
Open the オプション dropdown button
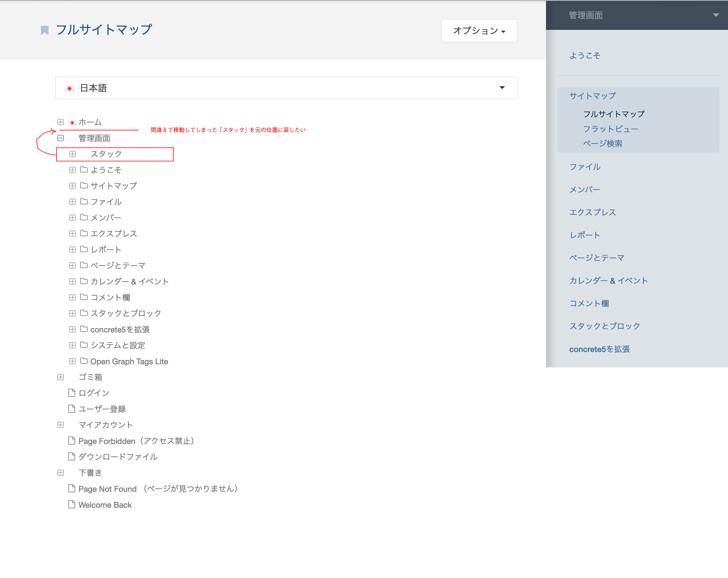(479, 31)
